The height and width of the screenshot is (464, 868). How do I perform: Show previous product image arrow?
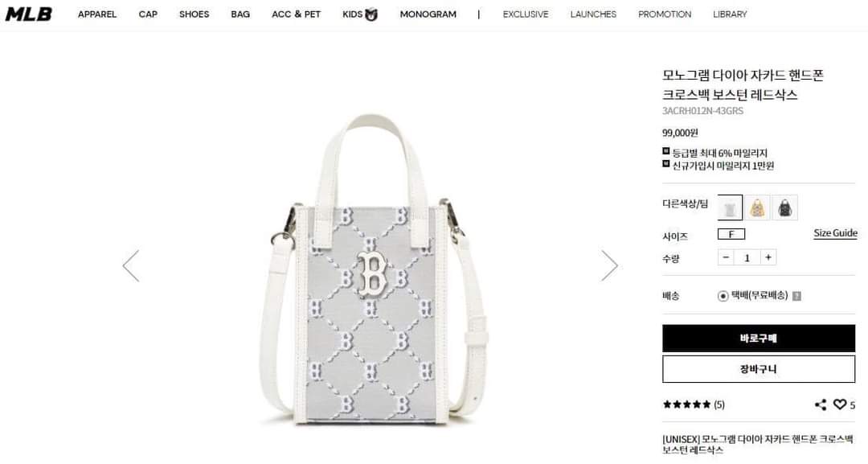(131, 266)
